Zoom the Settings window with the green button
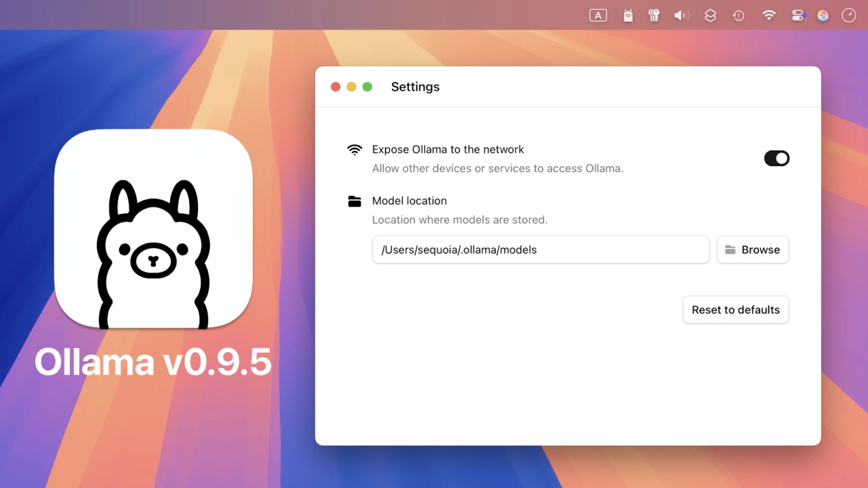868x488 pixels. (368, 87)
